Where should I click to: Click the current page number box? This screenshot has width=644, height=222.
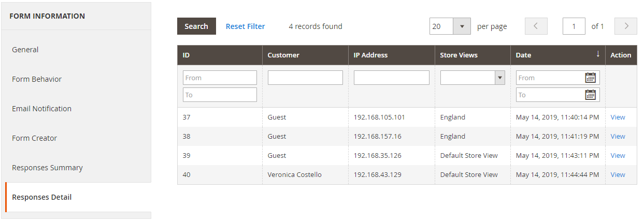[574, 26]
